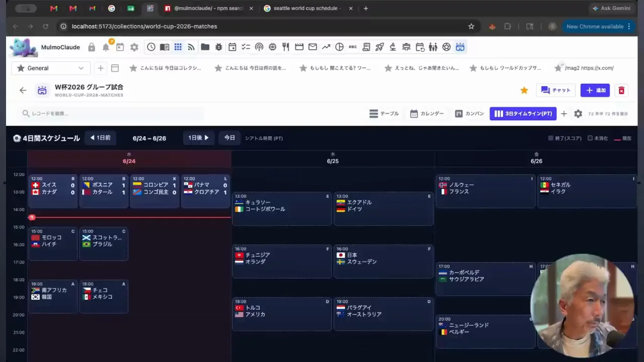The image size is (644, 362).
Task: Click the Ask Gemini button in Chrome
Action: click(611, 9)
